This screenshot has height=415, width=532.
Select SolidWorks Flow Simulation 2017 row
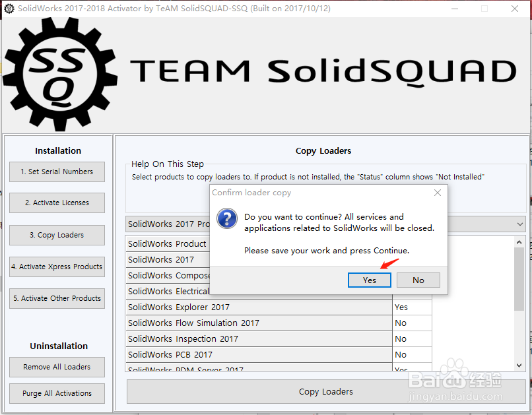pos(259,323)
